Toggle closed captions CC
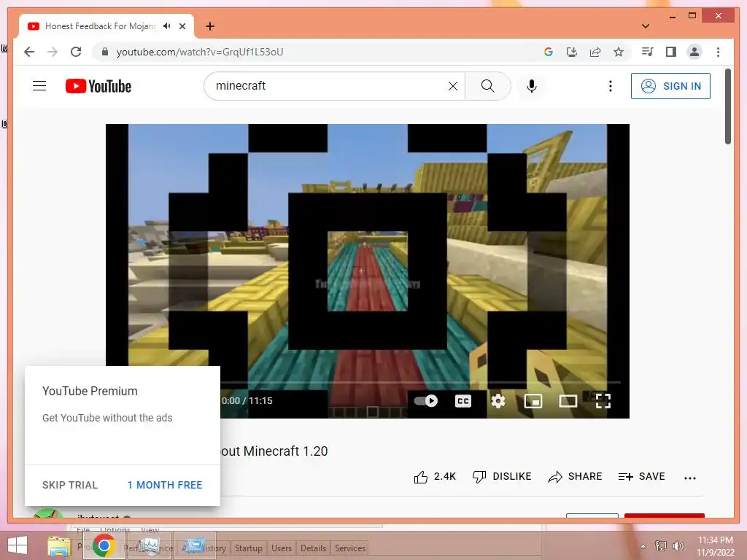The height and width of the screenshot is (560, 747). [463, 401]
